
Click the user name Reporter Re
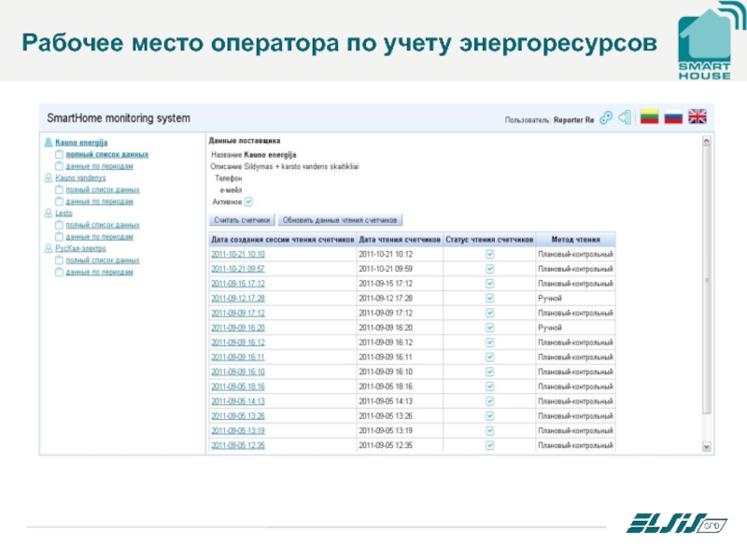point(573,120)
